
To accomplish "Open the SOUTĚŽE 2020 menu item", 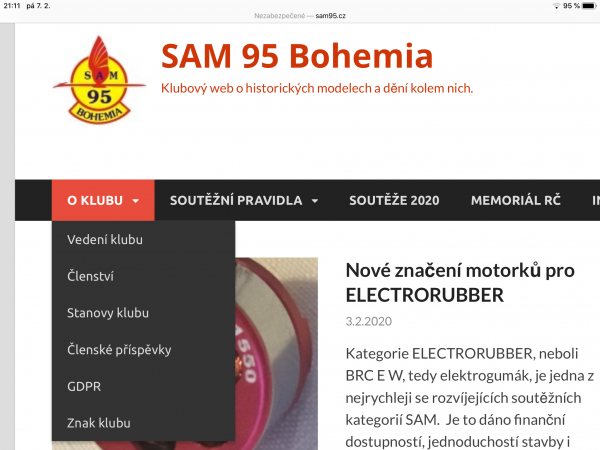I will click(394, 200).
